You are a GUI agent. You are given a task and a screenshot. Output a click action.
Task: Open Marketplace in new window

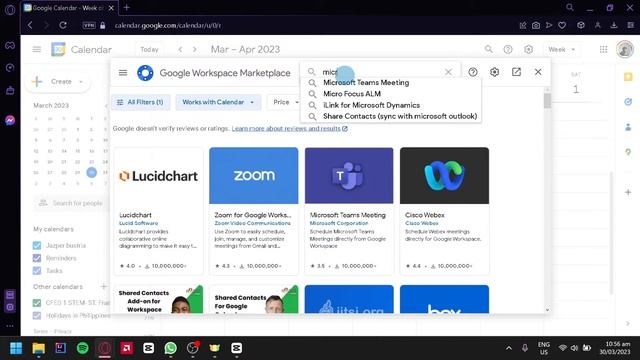(516, 72)
